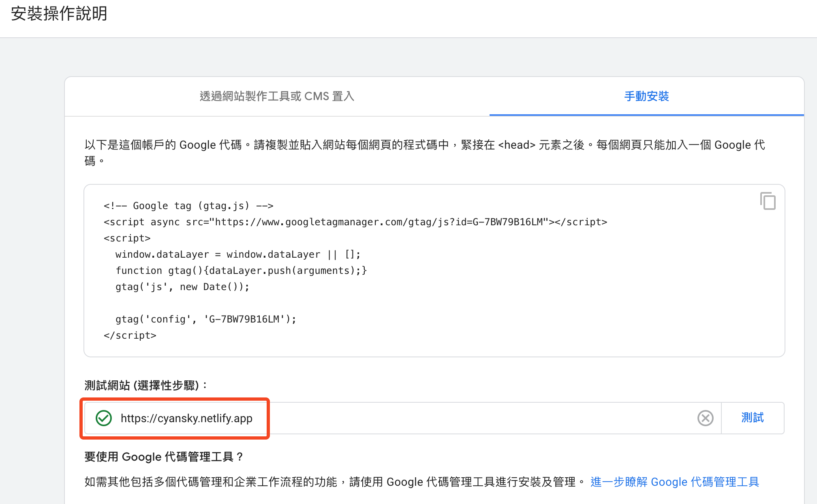
Task: Click the window.dataLayer code line
Action: pos(238,254)
